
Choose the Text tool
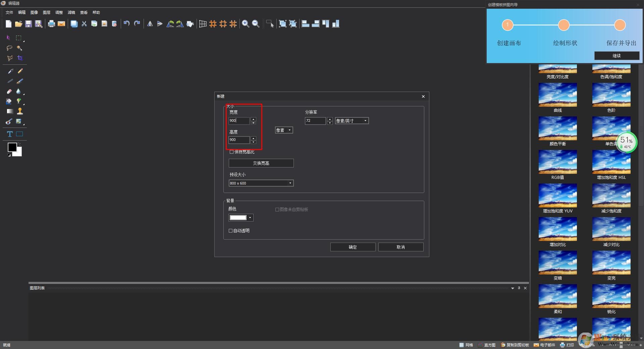click(x=10, y=134)
